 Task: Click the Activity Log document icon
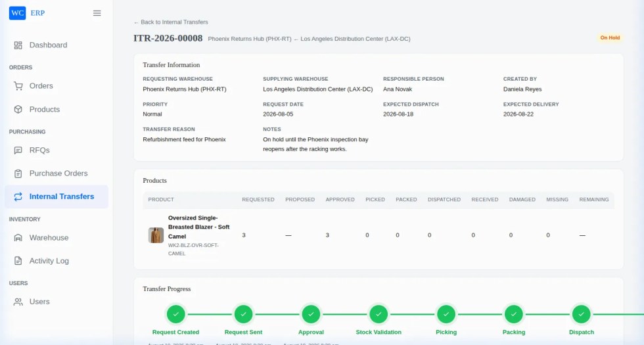[18, 261]
